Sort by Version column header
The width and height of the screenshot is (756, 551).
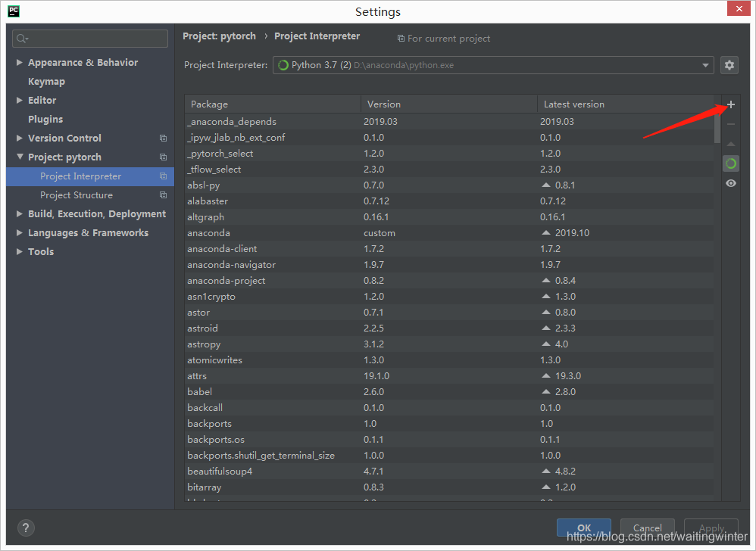click(449, 104)
